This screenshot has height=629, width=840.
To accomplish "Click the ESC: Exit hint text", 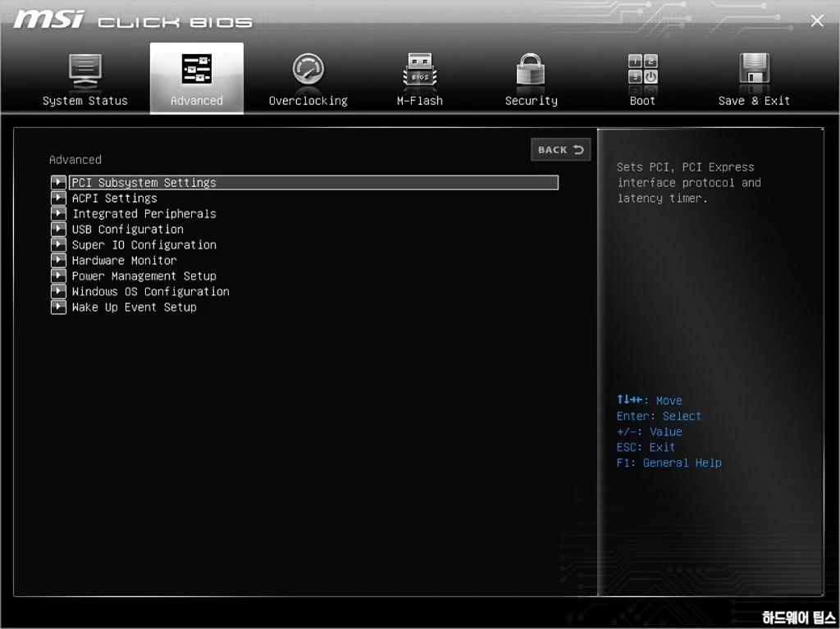I will pos(646,448).
